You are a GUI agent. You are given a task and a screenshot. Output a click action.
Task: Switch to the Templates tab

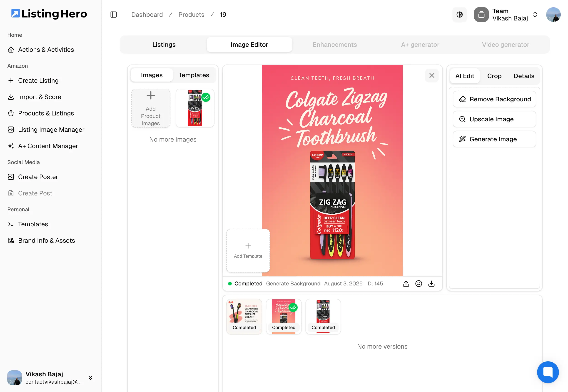(194, 75)
